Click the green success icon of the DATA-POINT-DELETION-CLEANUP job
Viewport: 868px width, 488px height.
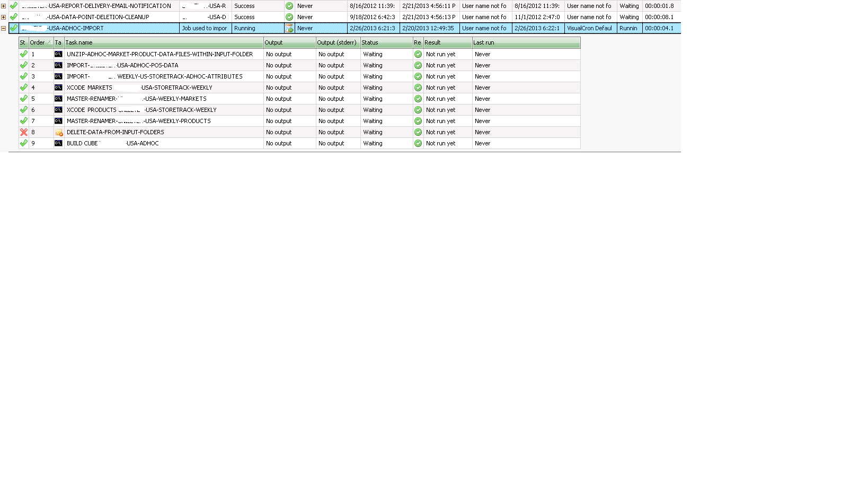coord(289,17)
